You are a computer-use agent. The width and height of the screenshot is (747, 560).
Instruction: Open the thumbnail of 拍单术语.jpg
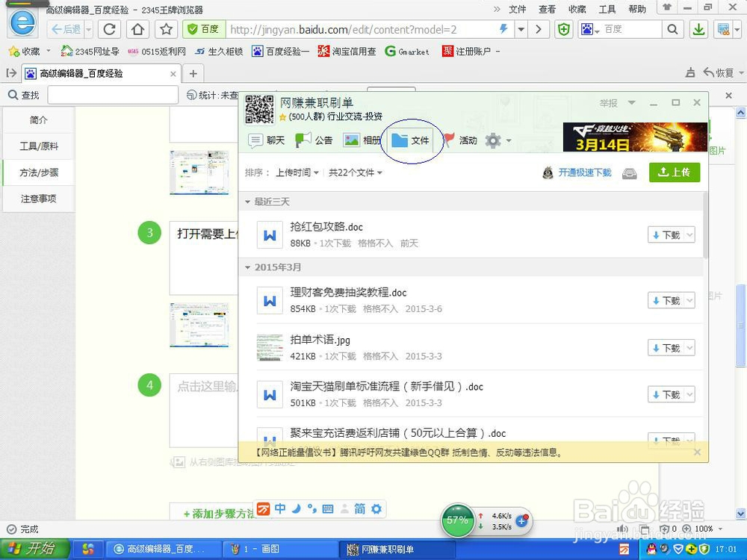click(270, 348)
